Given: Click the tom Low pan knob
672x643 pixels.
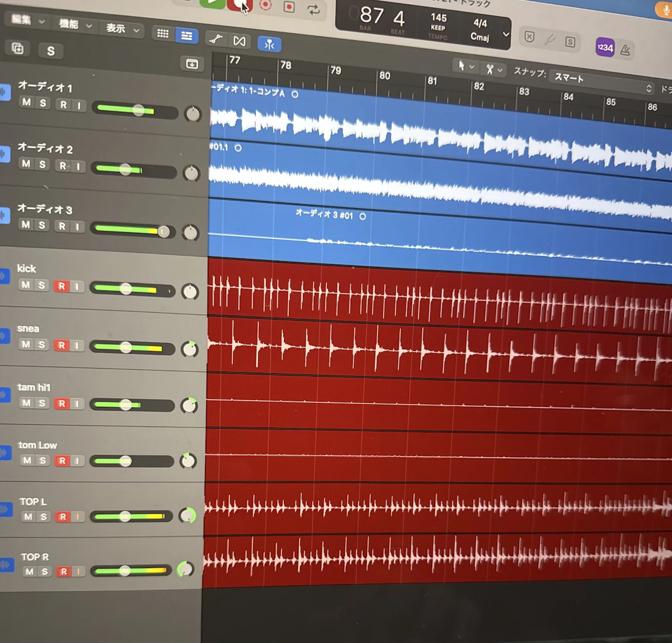Looking at the screenshot, I should 188,461.
